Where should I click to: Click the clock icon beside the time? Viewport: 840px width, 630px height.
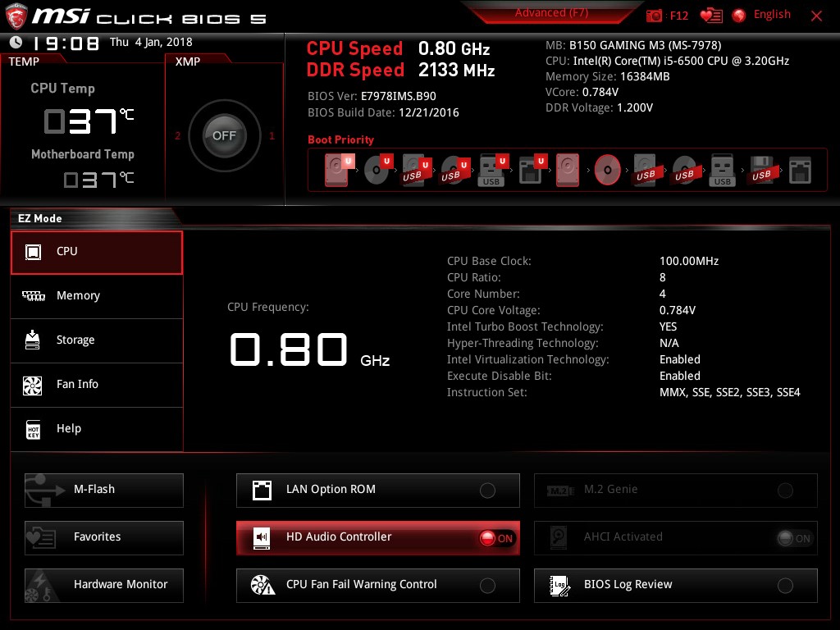click(16, 42)
